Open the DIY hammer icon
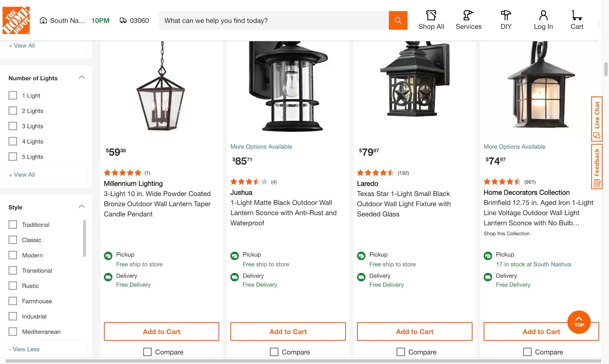Image resolution: width=609 pixels, height=364 pixels. coord(506,16)
